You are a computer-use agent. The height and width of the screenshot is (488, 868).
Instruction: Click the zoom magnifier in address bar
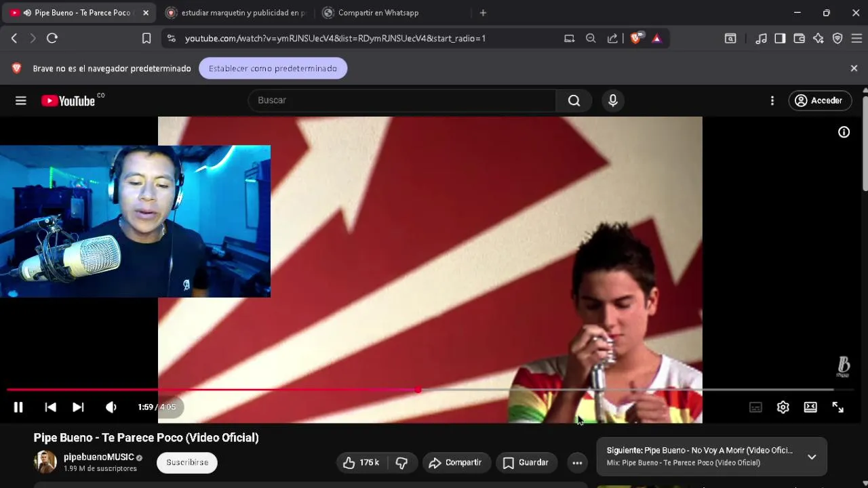591,39
